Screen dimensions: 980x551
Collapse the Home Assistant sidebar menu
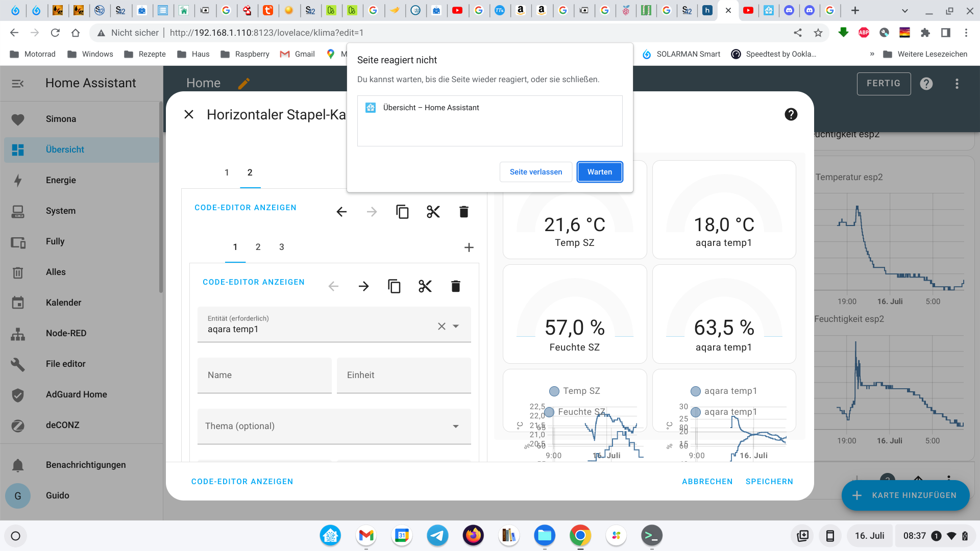click(18, 83)
